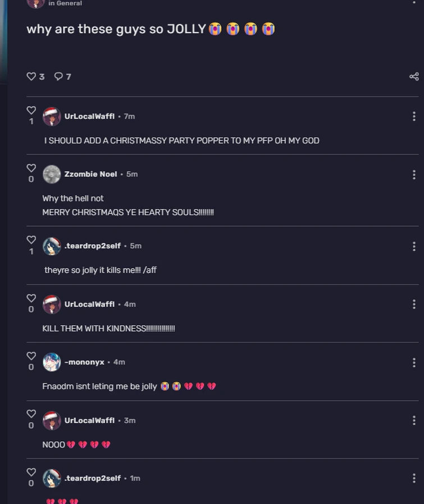Viewport: 424px width, 504px height.
Task: Like Zzombie Noel's comment
Action: tap(31, 168)
